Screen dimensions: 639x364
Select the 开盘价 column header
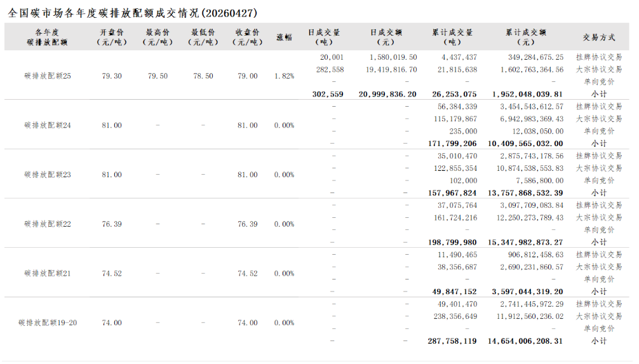tap(112, 37)
